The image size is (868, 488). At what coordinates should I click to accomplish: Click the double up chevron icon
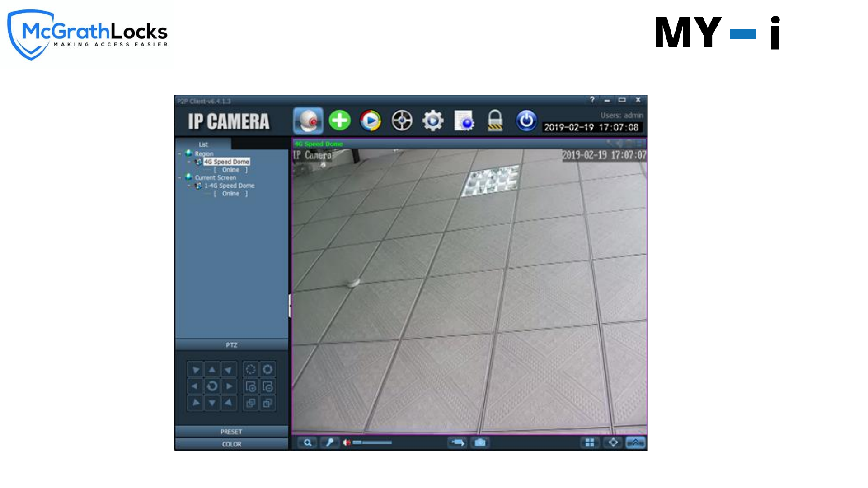[x=635, y=443]
